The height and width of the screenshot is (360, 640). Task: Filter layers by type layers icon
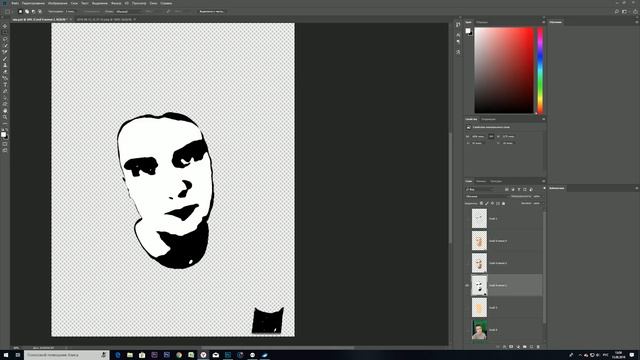pyautogui.click(x=519, y=189)
